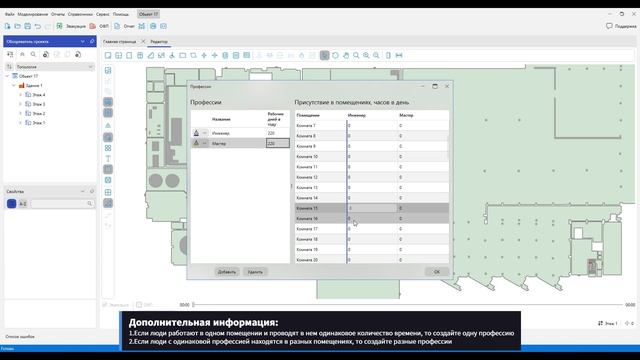This screenshot has width=640, height=360.
Task: Click the timeline slider handle at 00:00
Action: coord(193,304)
